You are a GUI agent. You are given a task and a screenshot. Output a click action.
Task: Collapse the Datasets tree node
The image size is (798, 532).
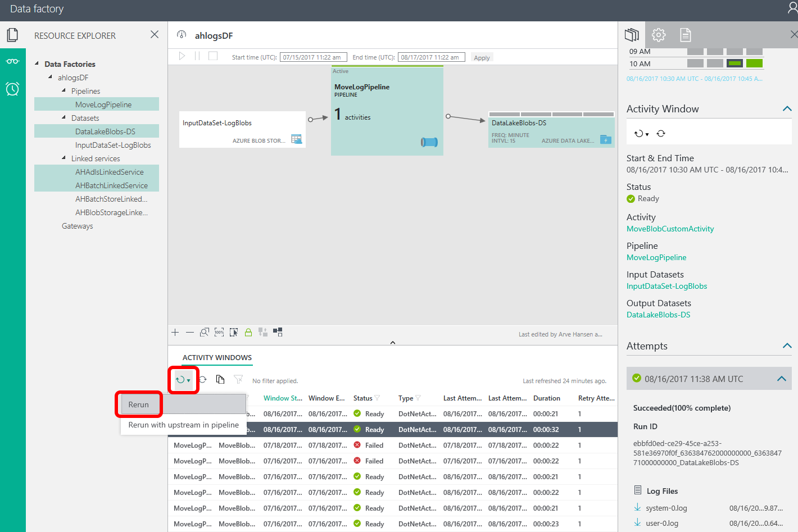pos(64,117)
